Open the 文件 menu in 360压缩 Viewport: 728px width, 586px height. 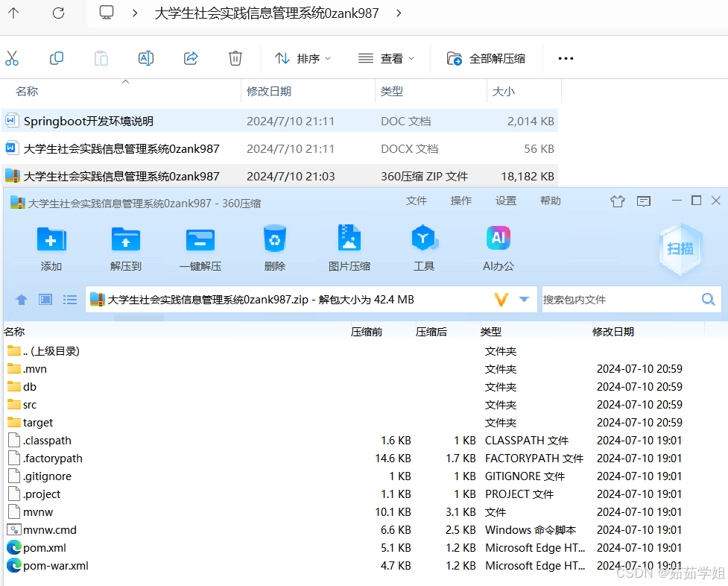416,201
